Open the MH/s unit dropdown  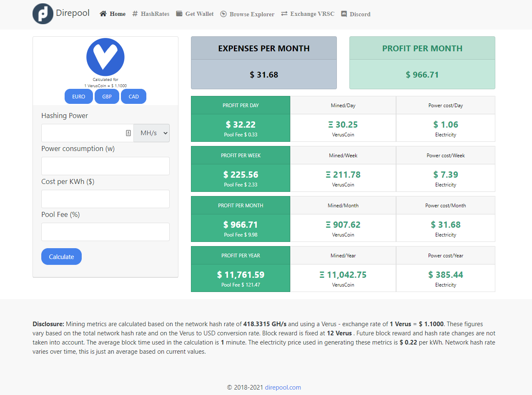152,133
